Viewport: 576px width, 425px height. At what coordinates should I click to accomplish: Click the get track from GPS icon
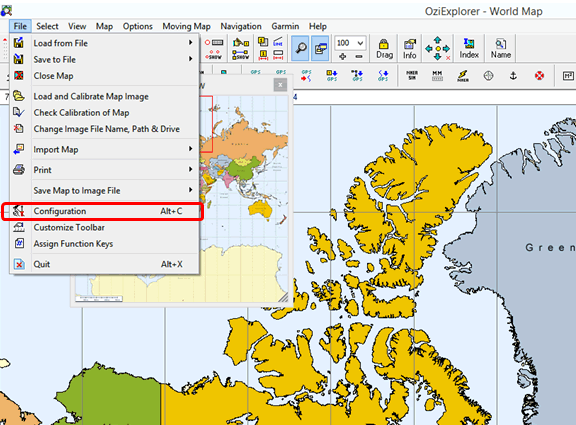pos(383,76)
